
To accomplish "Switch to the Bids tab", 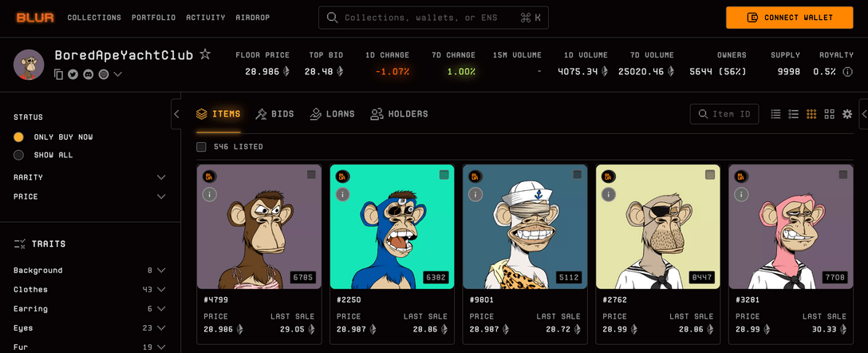I will click(274, 114).
